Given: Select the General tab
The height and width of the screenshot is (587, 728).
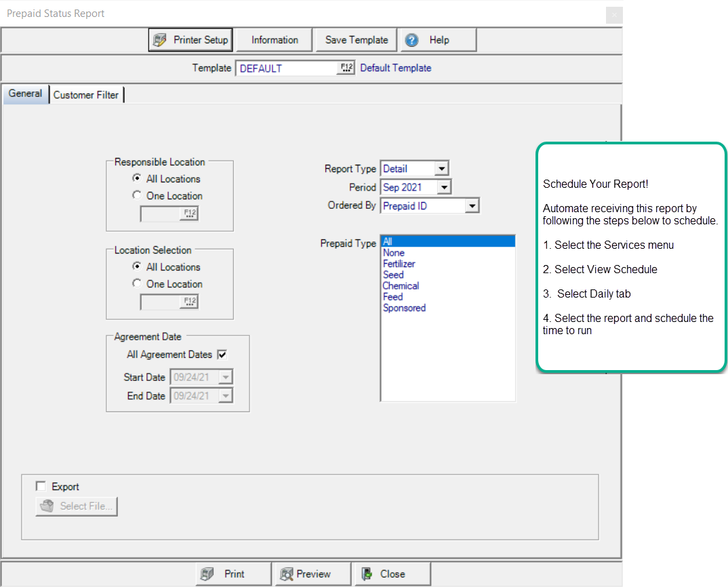Looking at the screenshot, I should (x=25, y=94).
